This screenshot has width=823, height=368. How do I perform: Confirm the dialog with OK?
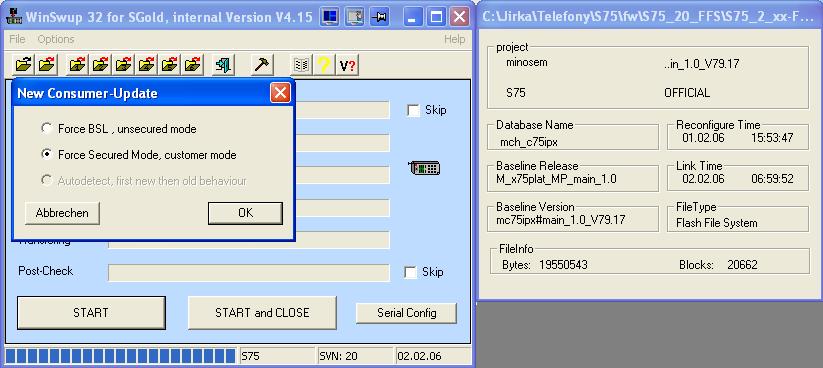click(245, 213)
